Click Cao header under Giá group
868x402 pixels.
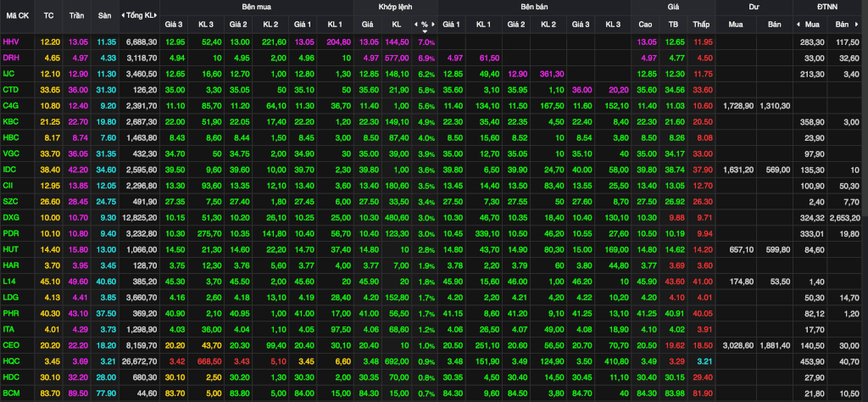coord(645,25)
